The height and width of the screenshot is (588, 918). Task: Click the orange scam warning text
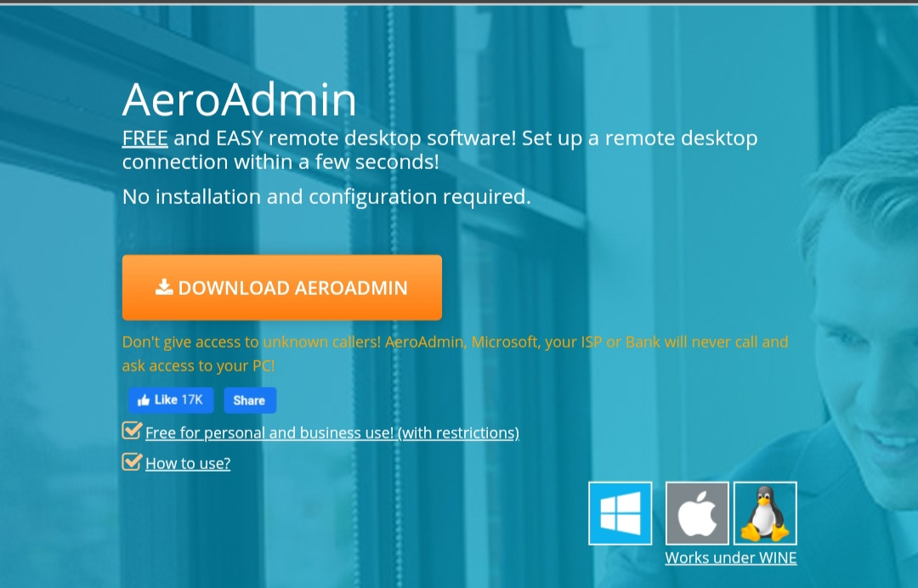455,353
